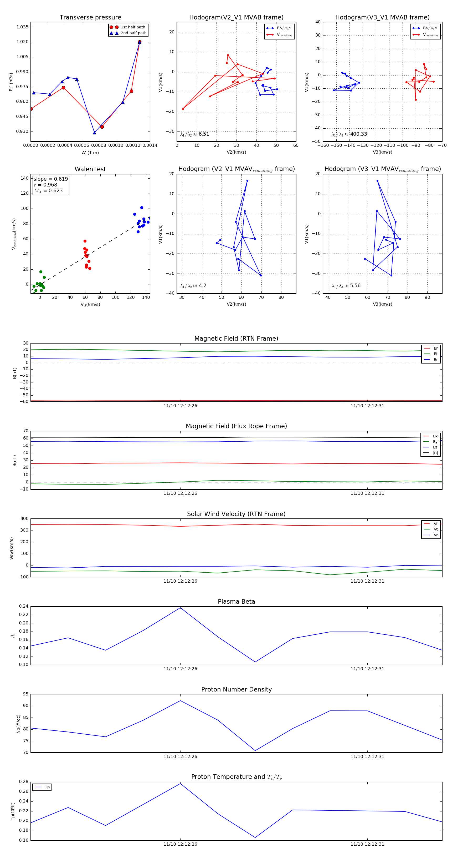
Task: Click the 'Proton Number Density' title
Action: (236, 689)
